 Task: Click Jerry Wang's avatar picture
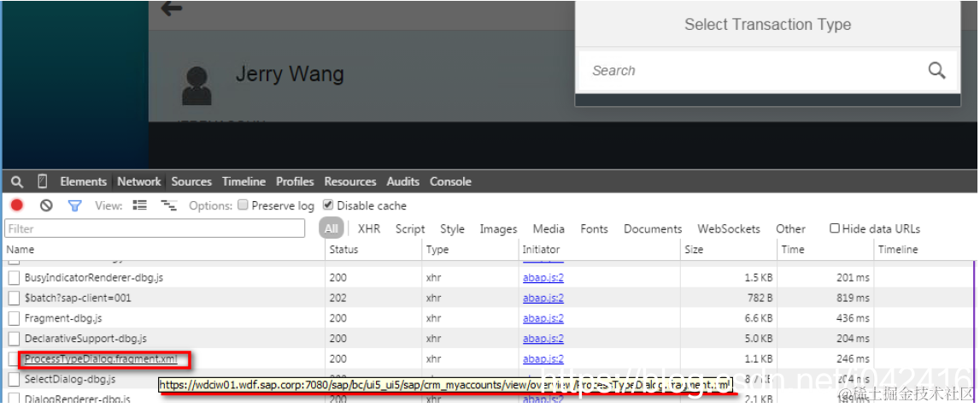tap(197, 86)
